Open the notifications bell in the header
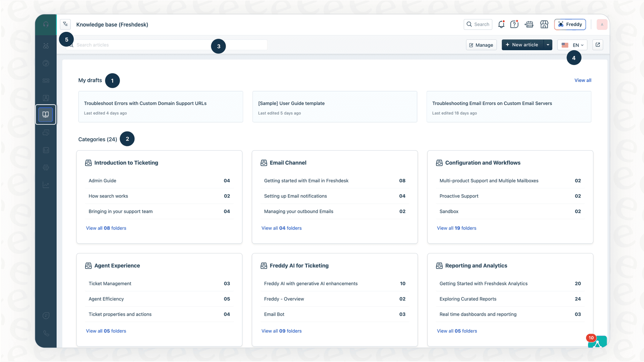The image size is (644, 362). coord(501,24)
